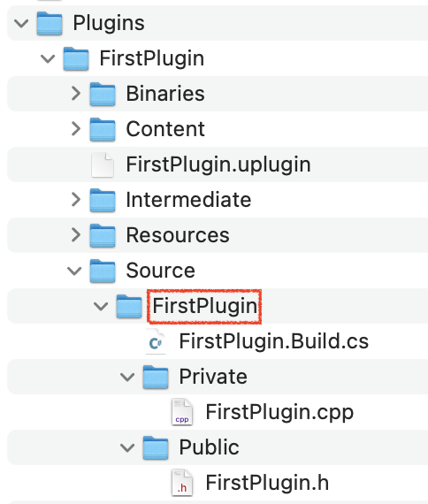
Task: Select the FirstPlugin.h file name
Action: click(x=267, y=483)
